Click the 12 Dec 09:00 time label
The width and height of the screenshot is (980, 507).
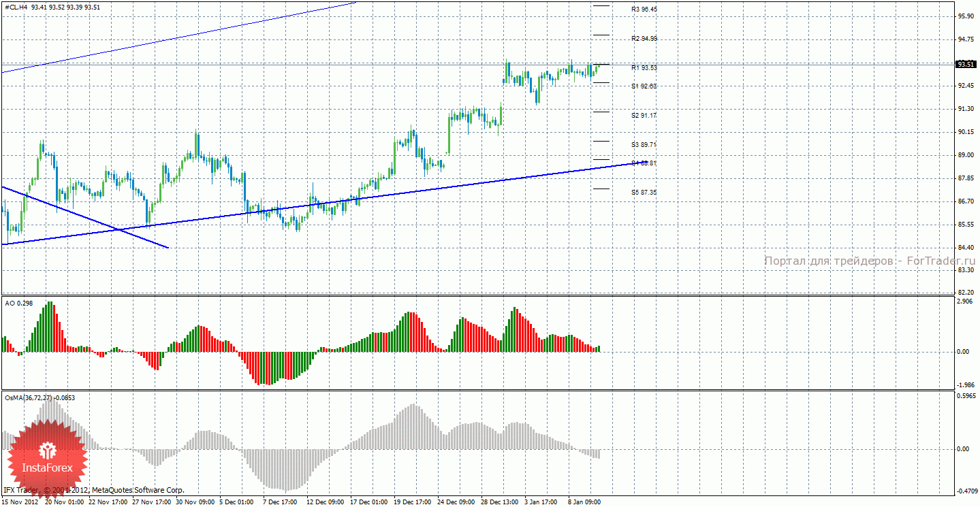point(327,502)
